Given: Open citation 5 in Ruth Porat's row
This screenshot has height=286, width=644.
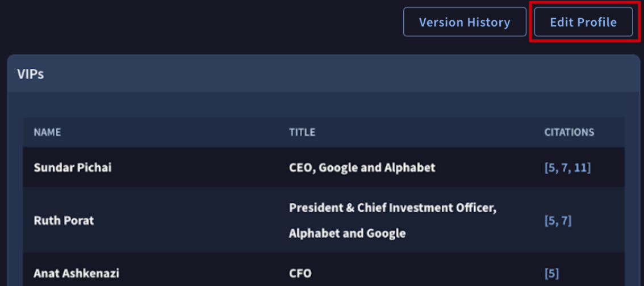Looking at the screenshot, I should [551, 220].
